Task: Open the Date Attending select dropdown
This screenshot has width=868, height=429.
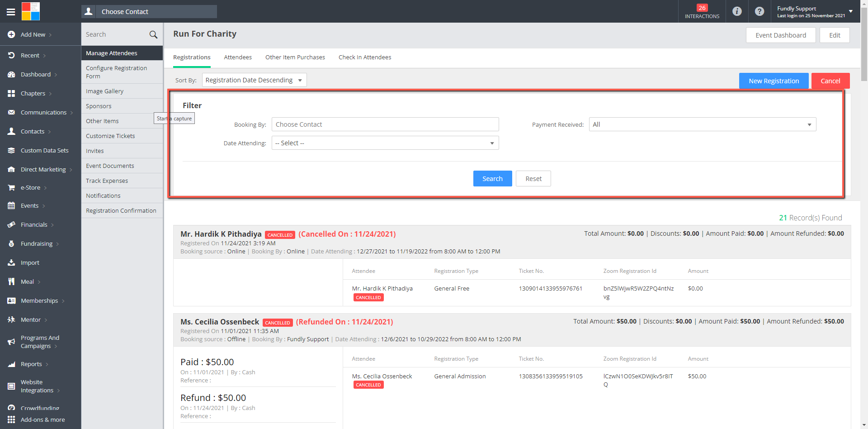Action: [385, 143]
